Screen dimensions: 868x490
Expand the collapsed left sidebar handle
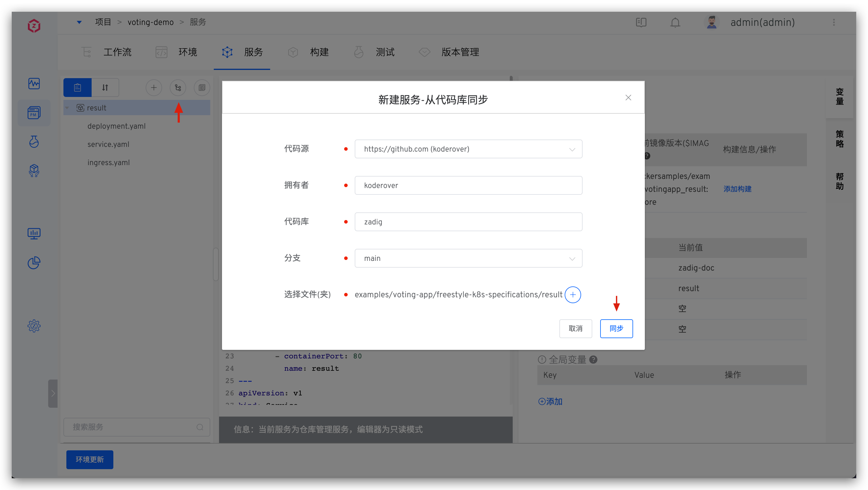click(x=53, y=393)
